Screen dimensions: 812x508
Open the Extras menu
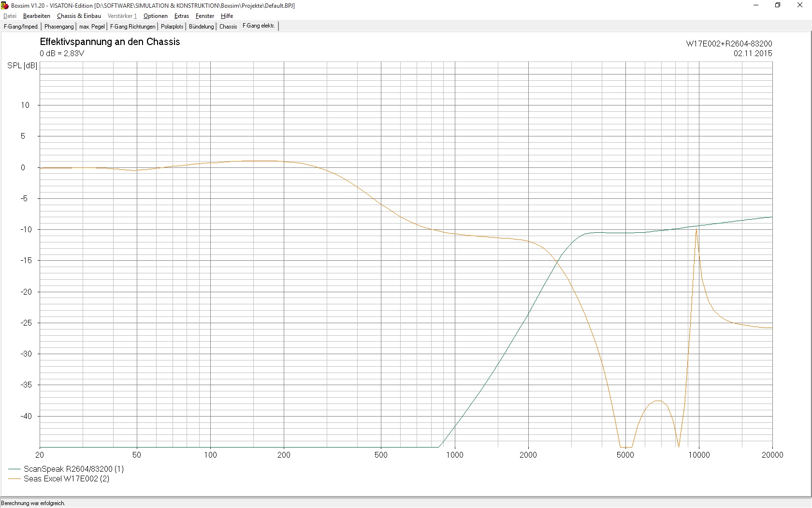pos(182,16)
